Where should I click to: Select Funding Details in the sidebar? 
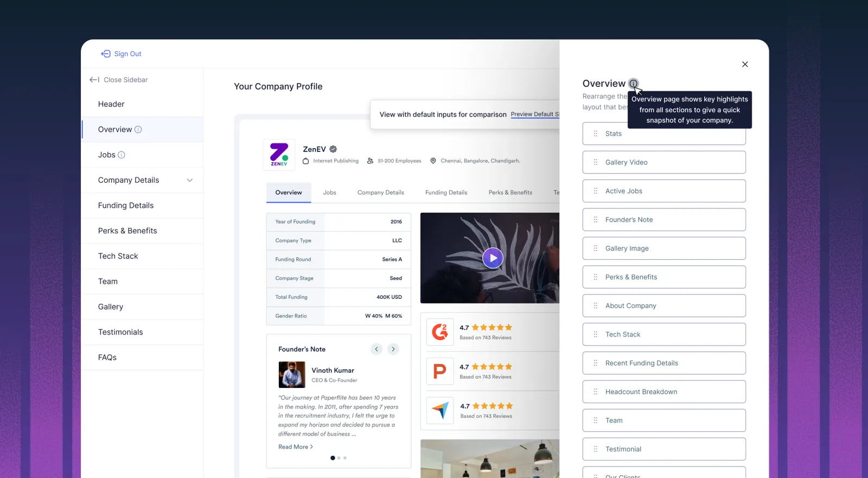click(x=143, y=206)
